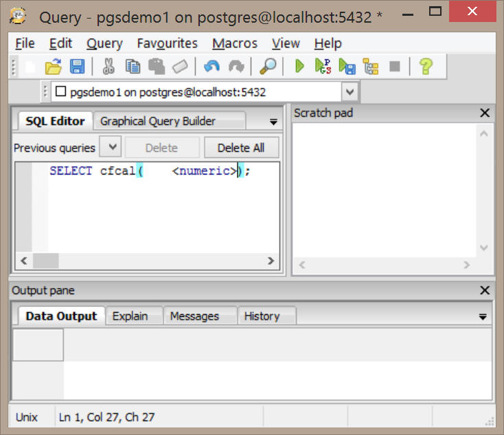Image resolution: width=504 pixels, height=435 pixels.
Task: Open the Macros menu
Action: pyautogui.click(x=235, y=43)
